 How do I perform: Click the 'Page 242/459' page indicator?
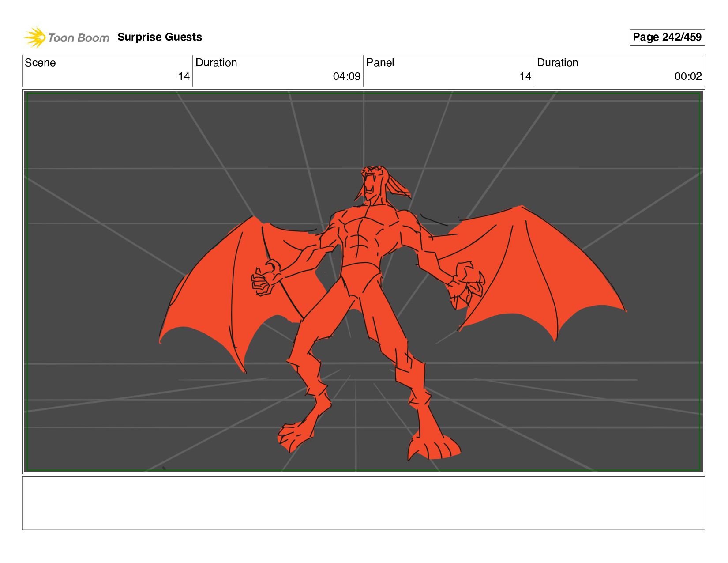[667, 37]
